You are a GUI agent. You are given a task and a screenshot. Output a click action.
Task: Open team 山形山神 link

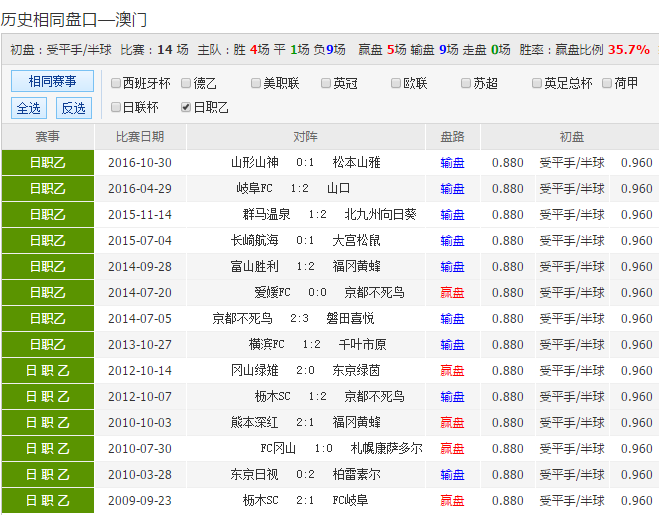pyautogui.click(x=256, y=162)
